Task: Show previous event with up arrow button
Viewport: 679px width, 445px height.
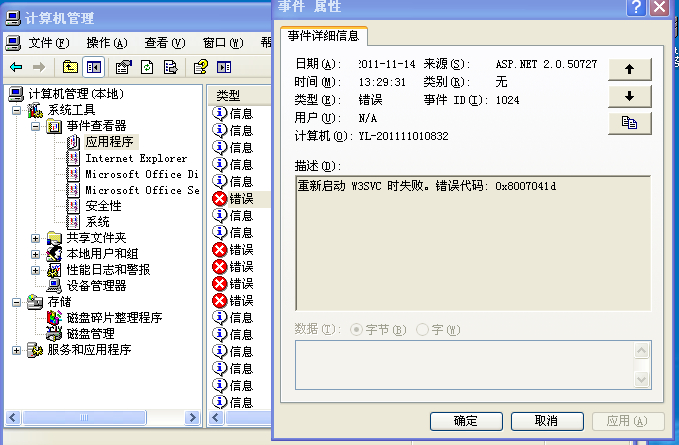Action: [630, 69]
